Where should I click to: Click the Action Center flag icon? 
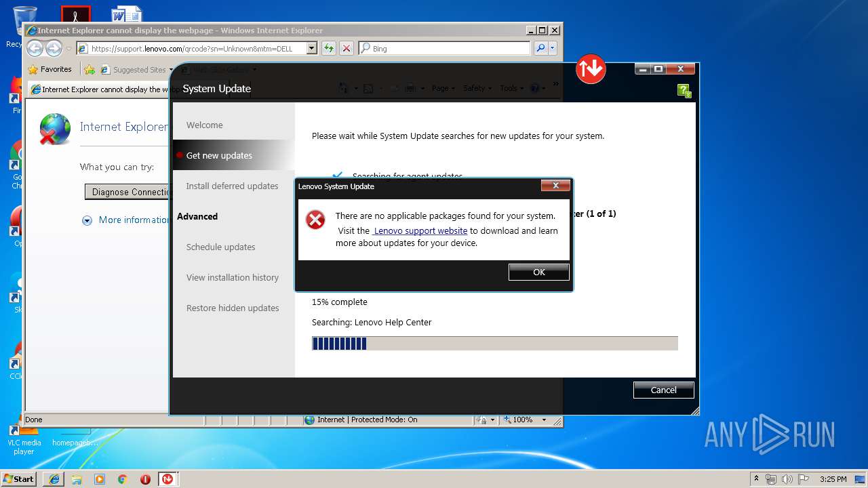click(803, 479)
